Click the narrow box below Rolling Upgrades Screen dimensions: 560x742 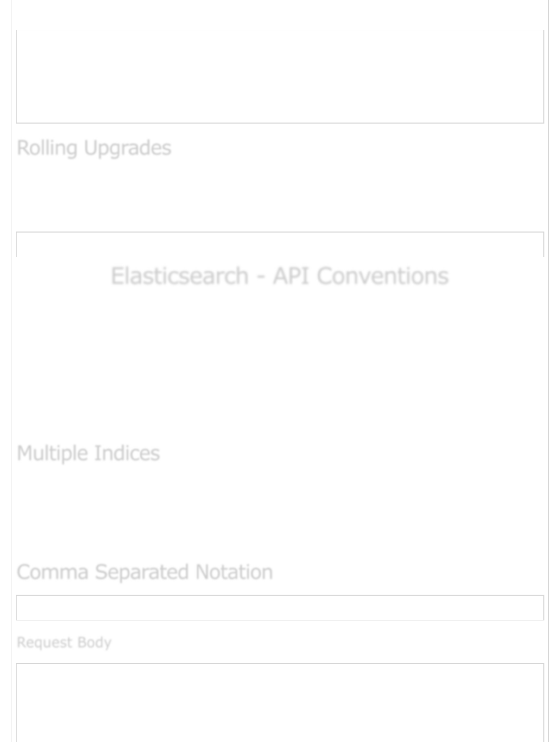[280, 245]
